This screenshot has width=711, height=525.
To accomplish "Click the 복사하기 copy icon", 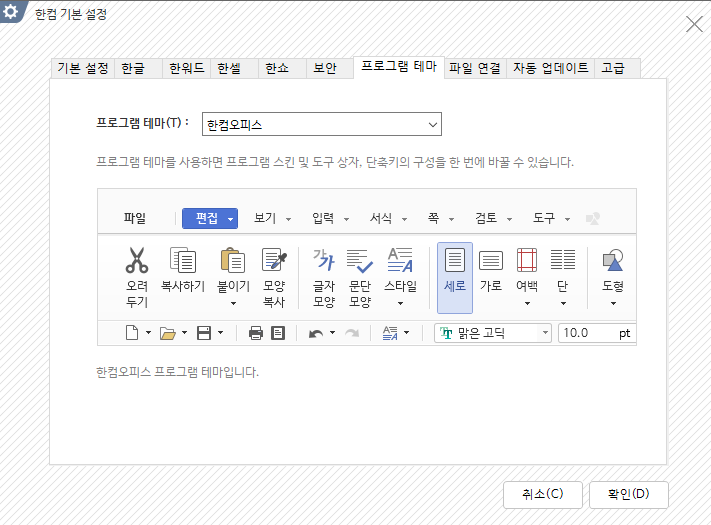I will coord(183,260).
